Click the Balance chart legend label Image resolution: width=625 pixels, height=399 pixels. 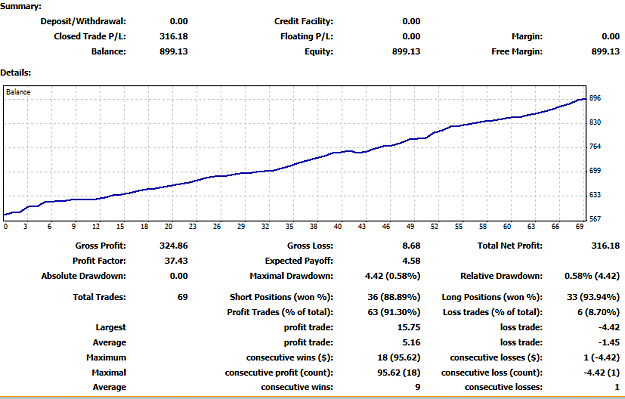18,92
